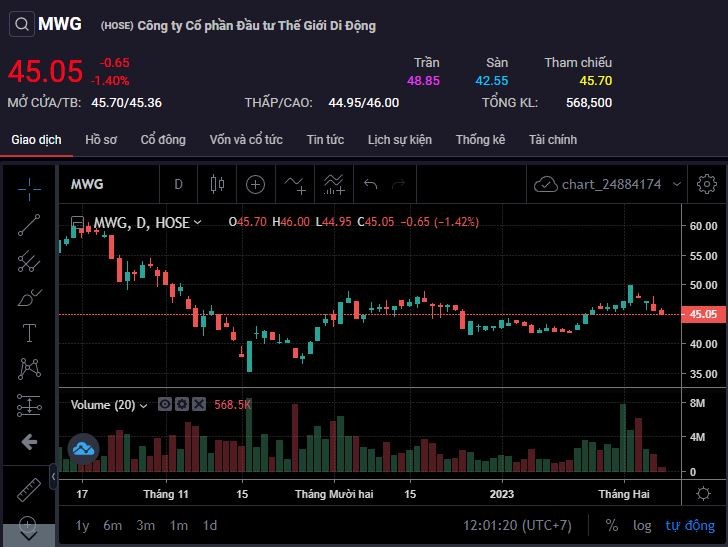
Task: Open chart settings with the gear icon
Action: 707,184
